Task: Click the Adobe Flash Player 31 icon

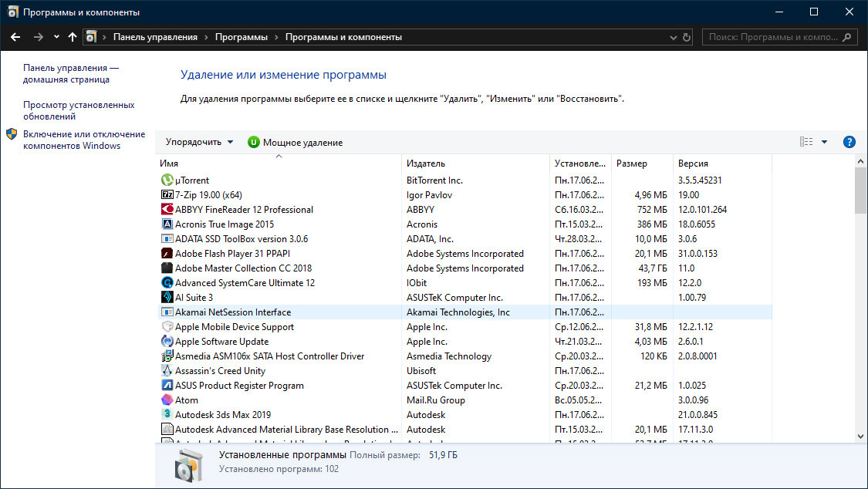Action: coord(167,253)
